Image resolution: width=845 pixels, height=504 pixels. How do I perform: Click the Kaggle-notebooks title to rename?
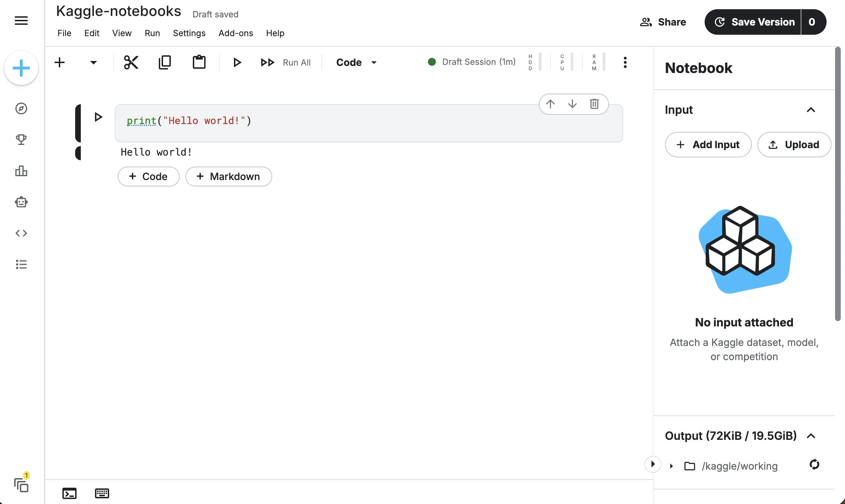point(119,11)
